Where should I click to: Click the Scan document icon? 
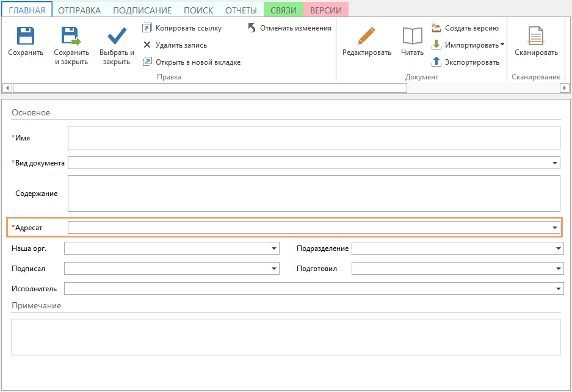tap(536, 37)
